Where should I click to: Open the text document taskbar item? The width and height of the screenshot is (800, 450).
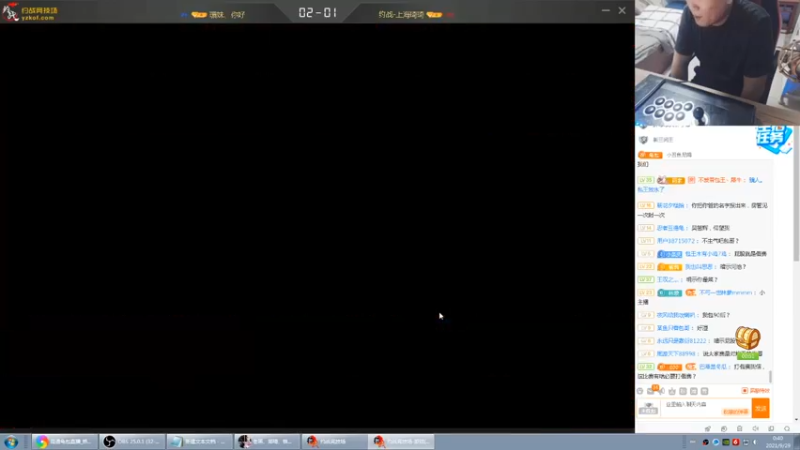click(199, 441)
